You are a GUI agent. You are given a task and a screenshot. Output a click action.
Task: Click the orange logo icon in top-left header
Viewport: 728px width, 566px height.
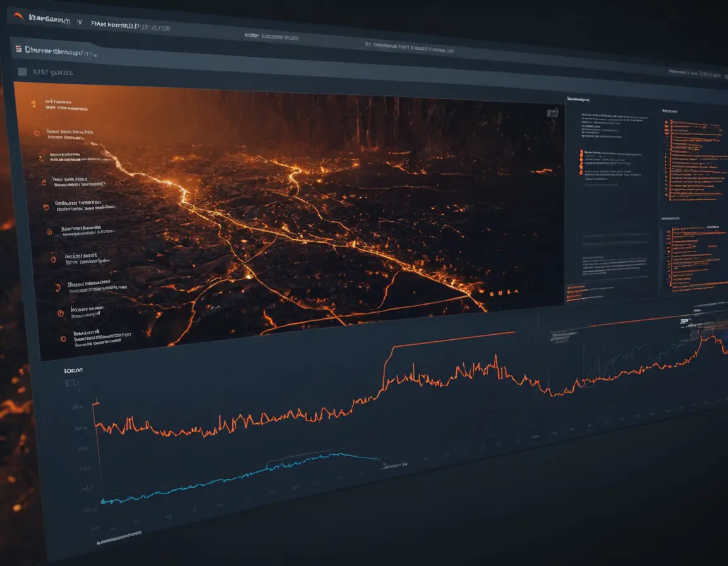point(18,18)
